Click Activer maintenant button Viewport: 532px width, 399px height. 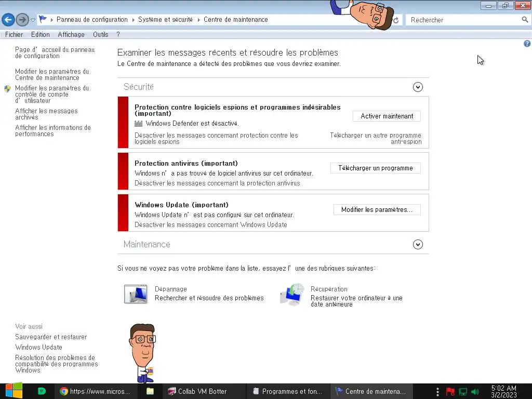pyautogui.click(x=387, y=116)
